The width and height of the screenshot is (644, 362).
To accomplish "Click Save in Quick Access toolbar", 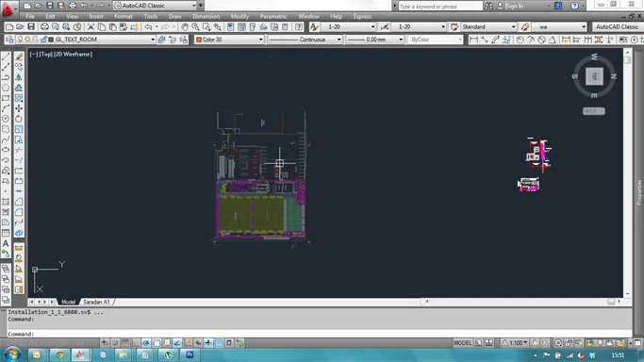I will [x=49, y=6].
